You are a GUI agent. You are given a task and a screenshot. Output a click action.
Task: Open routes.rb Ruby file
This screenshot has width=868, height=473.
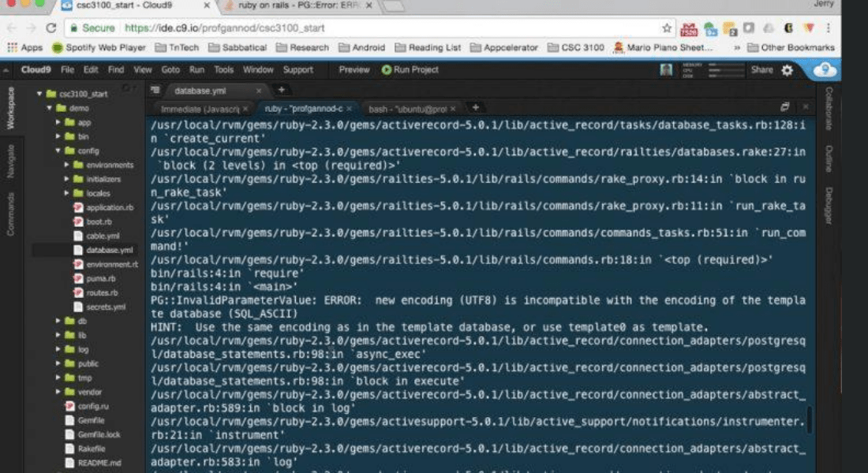pyautogui.click(x=102, y=292)
